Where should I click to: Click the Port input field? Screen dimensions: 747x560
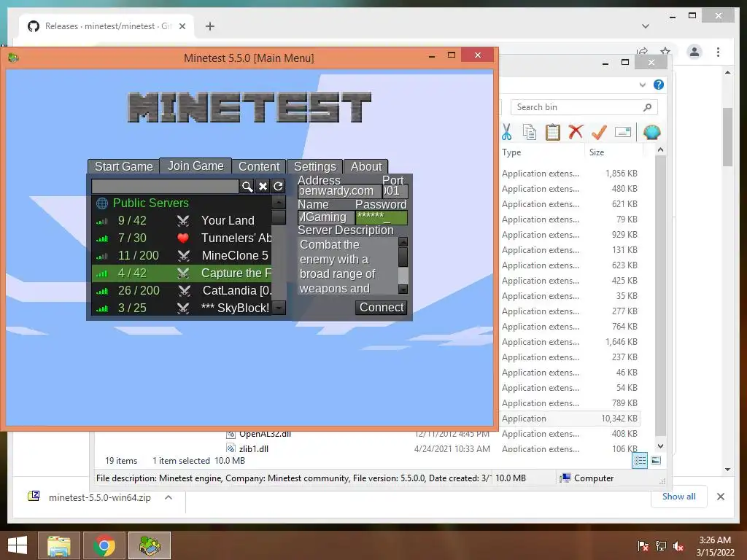click(395, 191)
